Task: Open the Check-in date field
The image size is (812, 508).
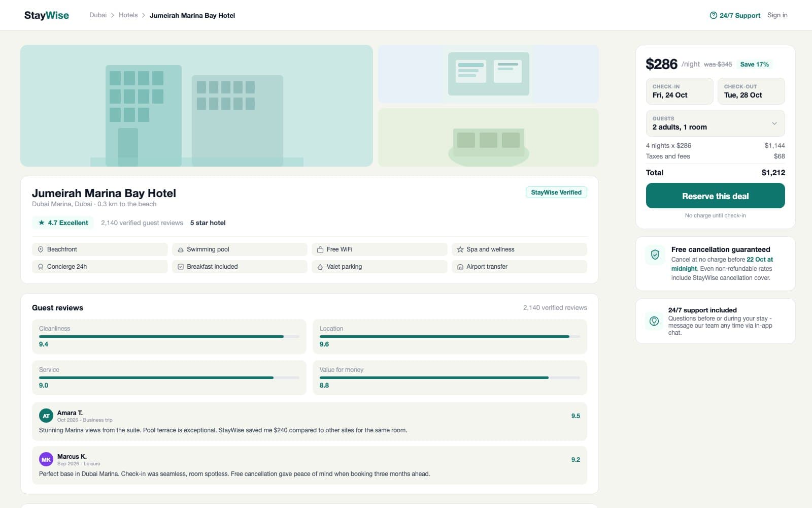Action: (x=680, y=91)
